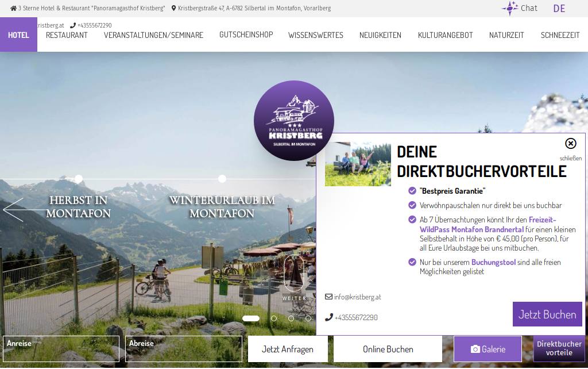The height and width of the screenshot is (369, 588).
Task: Click the phone icon in popup
Action: click(x=328, y=317)
